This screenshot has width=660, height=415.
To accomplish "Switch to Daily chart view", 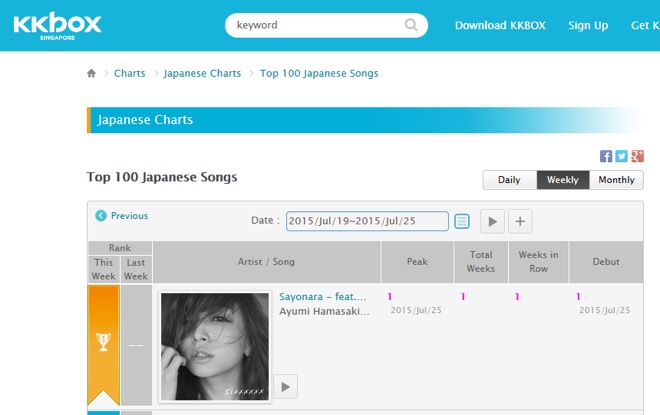I will pyautogui.click(x=509, y=180).
